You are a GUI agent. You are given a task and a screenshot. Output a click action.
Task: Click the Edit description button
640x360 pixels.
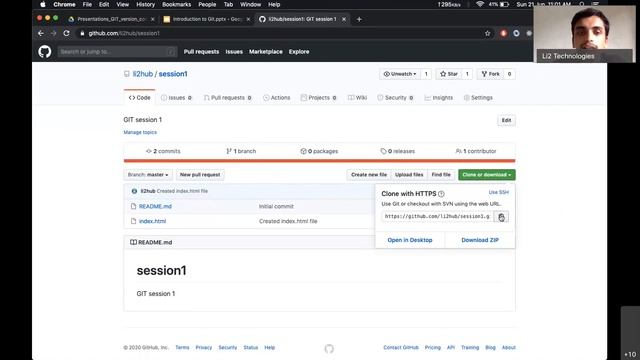pos(506,120)
